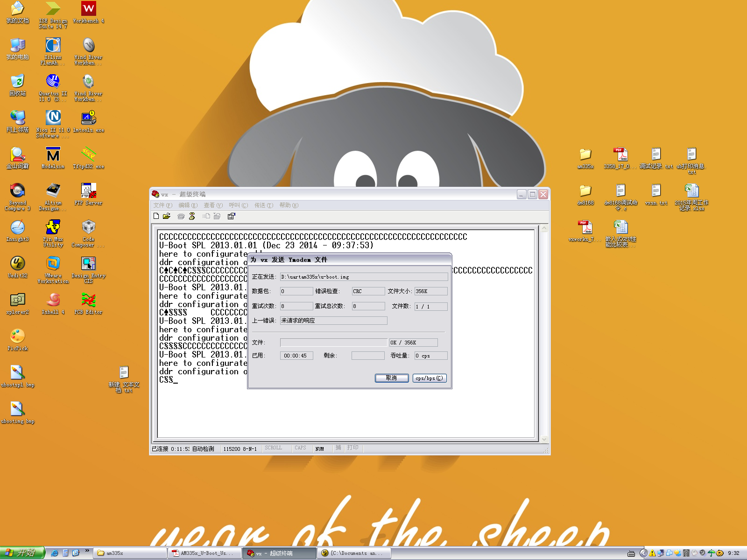This screenshot has width=747, height=560.
Task: Select Tftpd32.exe desktop icon
Action: [88, 158]
